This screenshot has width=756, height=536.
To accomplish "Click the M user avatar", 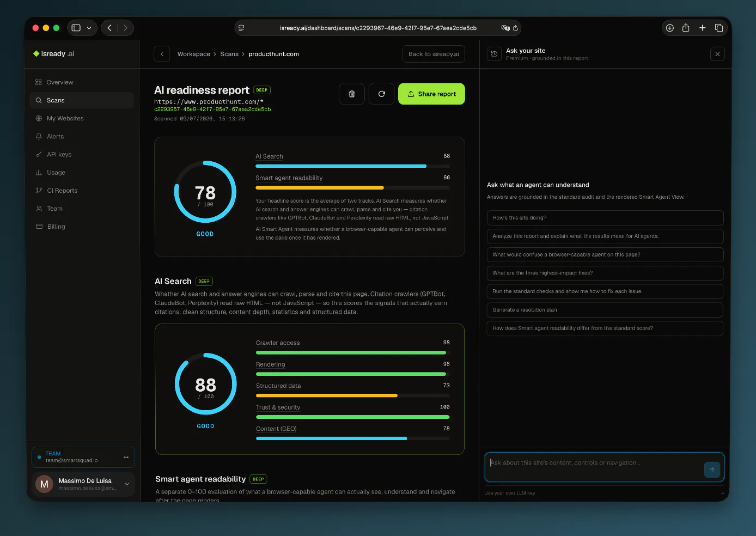I will click(45, 484).
